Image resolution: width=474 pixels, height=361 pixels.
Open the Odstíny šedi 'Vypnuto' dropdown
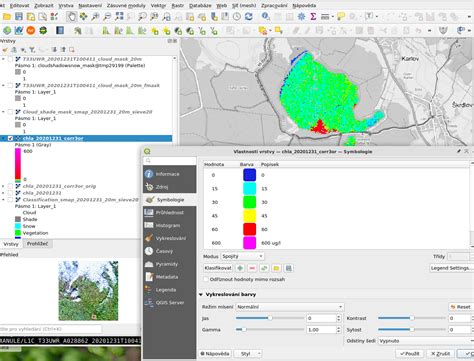click(426, 341)
